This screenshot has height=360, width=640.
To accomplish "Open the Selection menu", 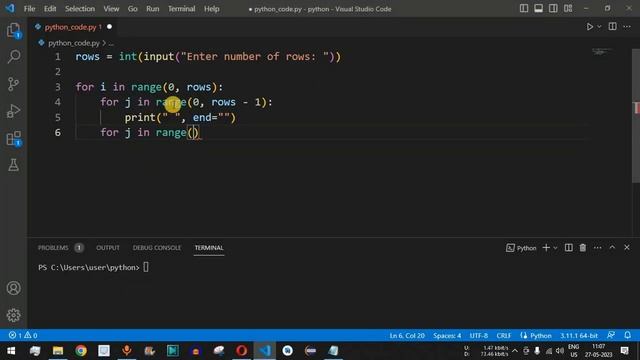I will coord(80,9).
